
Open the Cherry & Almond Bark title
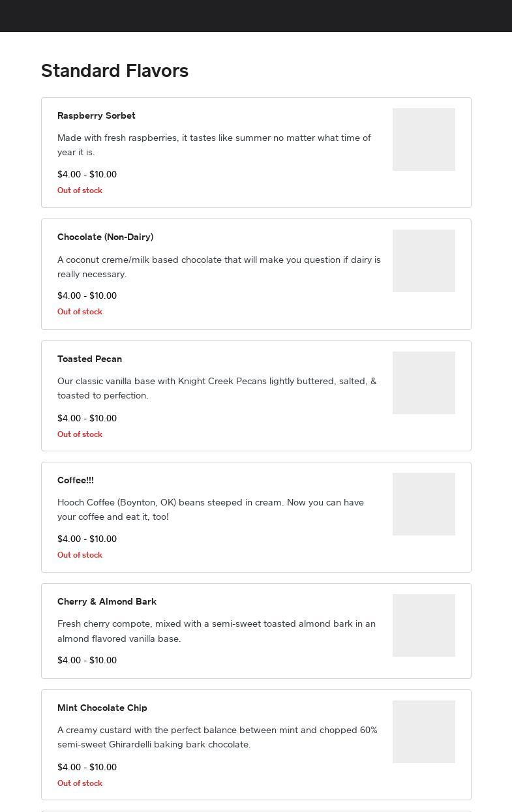click(x=107, y=601)
